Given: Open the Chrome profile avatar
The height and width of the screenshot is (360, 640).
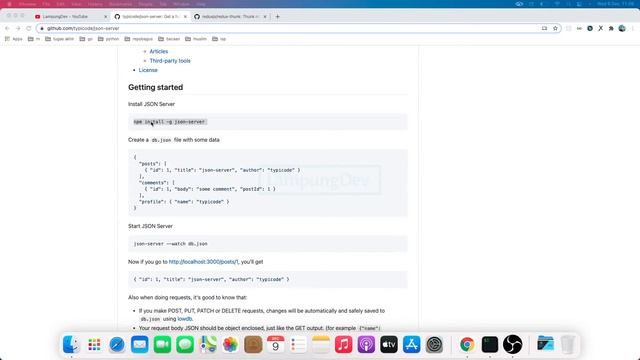Looking at the screenshot, I should point(622,28).
